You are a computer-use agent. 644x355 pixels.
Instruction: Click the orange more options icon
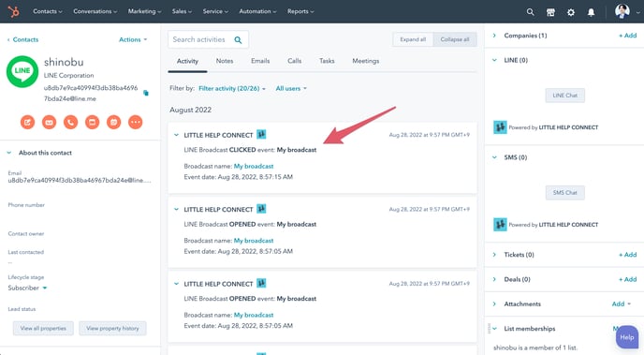pos(135,122)
